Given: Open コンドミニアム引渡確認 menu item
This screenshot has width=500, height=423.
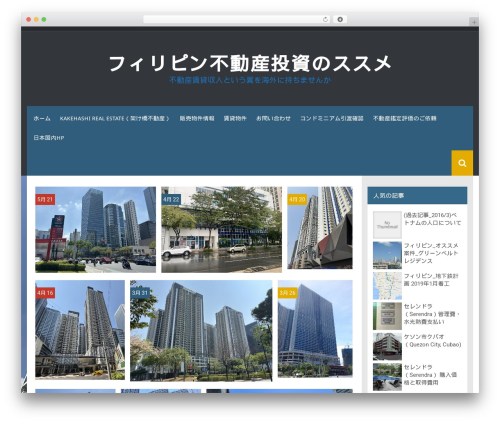Looking at the screenshot, I should [x=332, y=118].
